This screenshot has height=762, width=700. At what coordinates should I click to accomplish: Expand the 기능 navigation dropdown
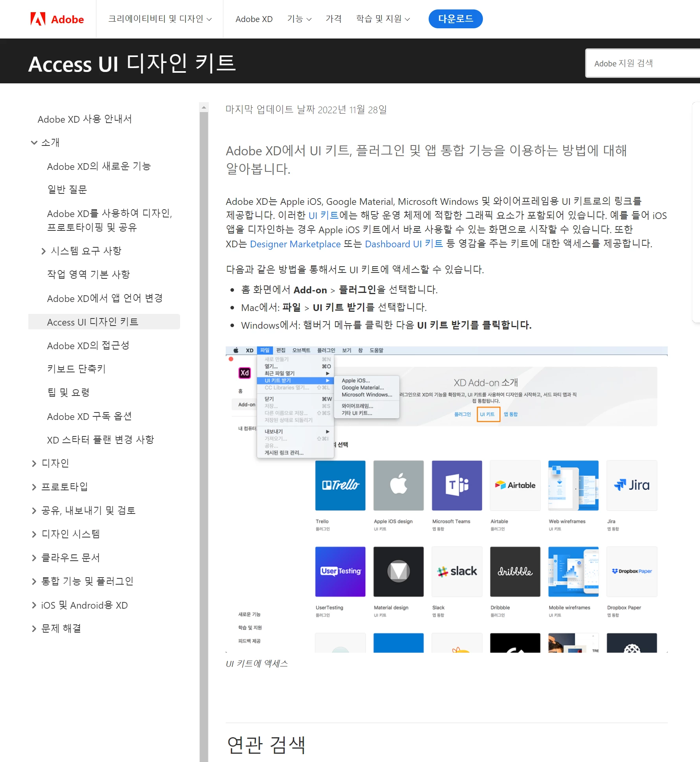[x=299, y=19]
